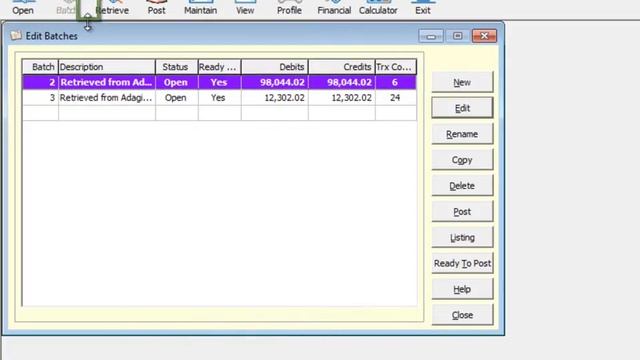Close the Edit Batches window via X

click(x=484, y=36)
